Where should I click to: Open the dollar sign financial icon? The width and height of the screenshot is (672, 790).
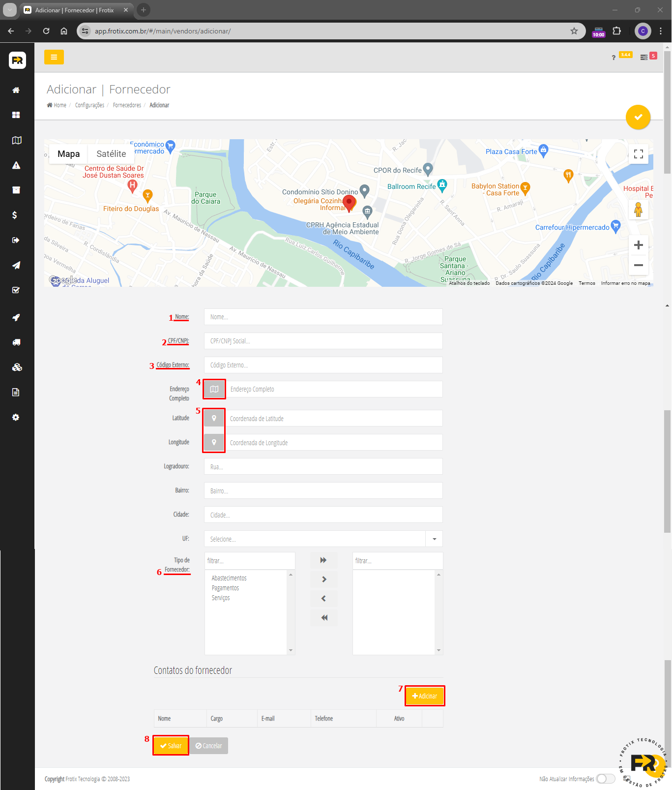[15, 215]
